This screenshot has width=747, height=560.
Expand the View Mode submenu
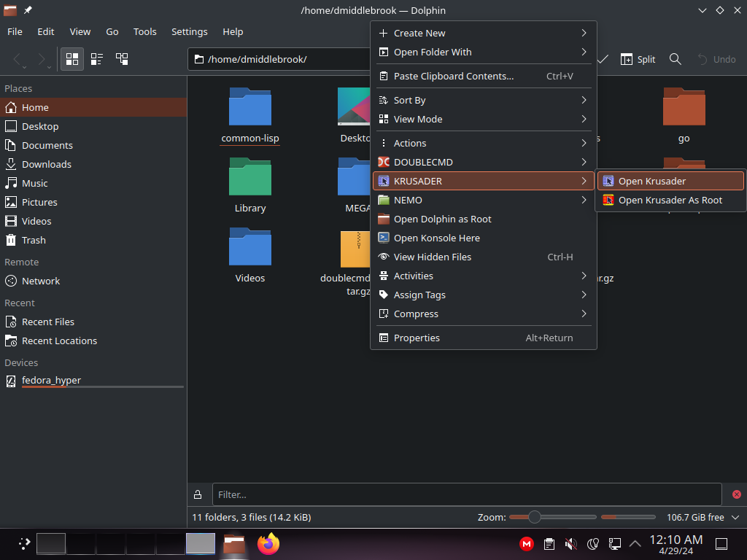[483, 119]
